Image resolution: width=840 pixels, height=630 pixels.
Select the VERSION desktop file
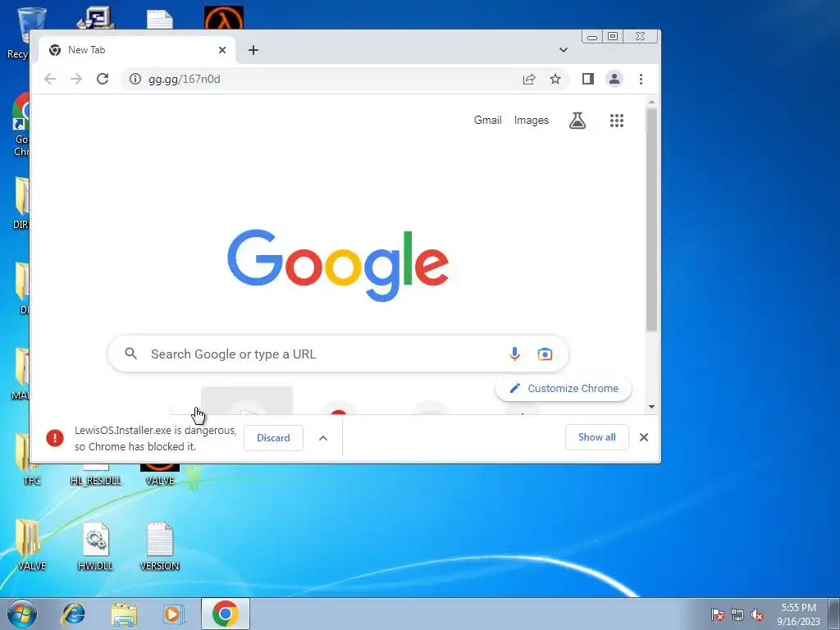[x=160, y=546]
